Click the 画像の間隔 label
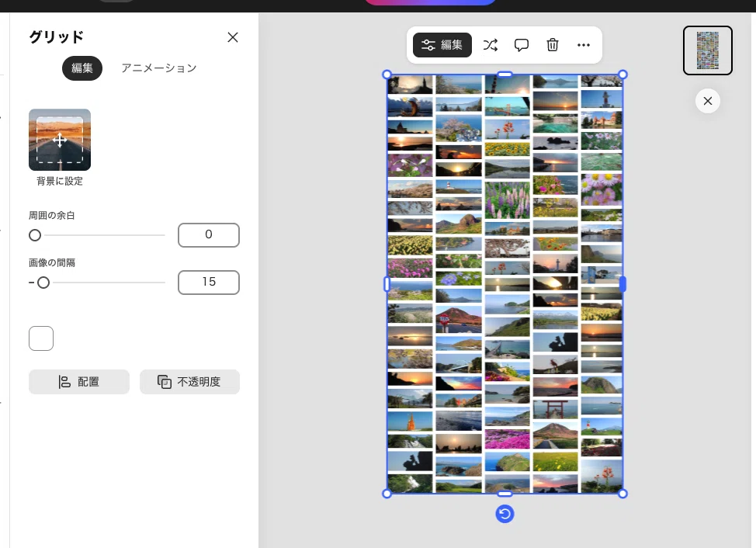The width and height of the screenshot is (756, 548). pyautogui.click(x=52, y=262)
